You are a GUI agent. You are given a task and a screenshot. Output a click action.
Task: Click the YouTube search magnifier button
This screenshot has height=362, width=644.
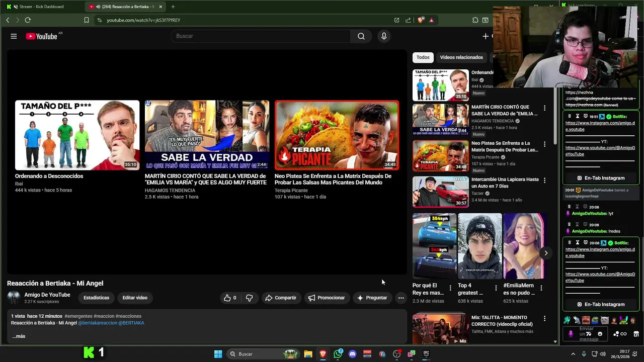point(361,36)
